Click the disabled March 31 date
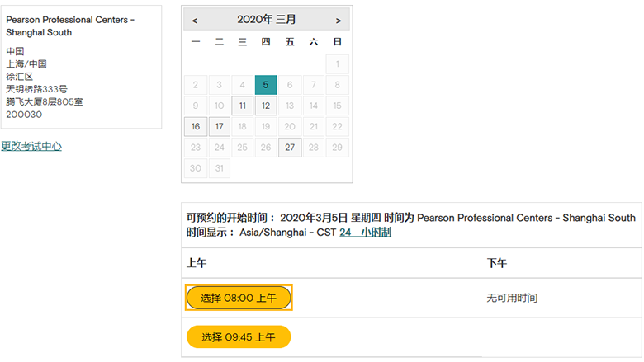The width and height of the screenshot is (644, 362). [219, 169]
